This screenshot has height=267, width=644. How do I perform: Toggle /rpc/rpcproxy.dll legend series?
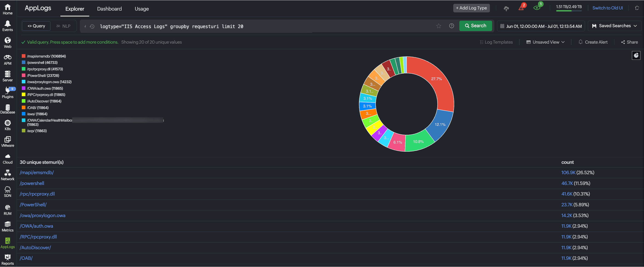pyautogui.click(x=42, y=69)
